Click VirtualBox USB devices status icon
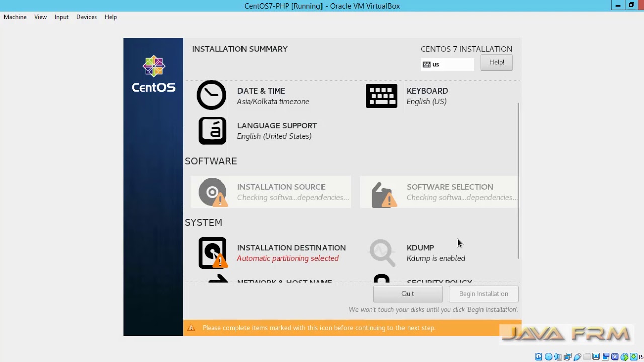The image size is (644, 362). 577,356
